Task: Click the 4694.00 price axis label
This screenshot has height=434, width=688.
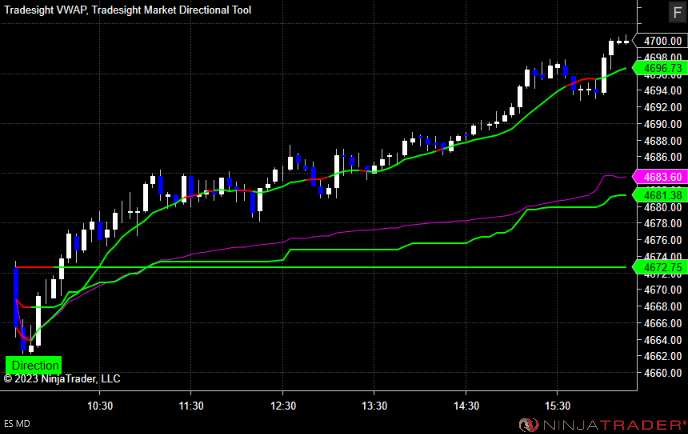Action: 663,91
